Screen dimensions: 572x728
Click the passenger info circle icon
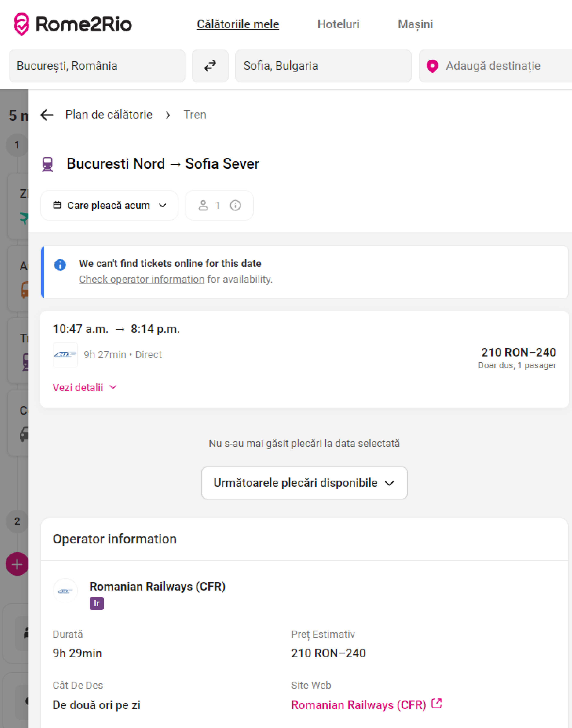click(235, 205)
